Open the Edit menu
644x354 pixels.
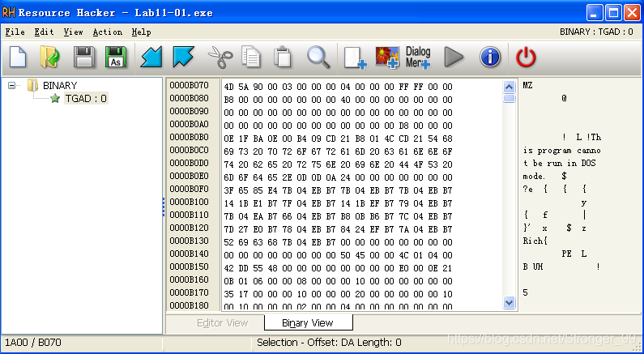[x=44, y=32]
